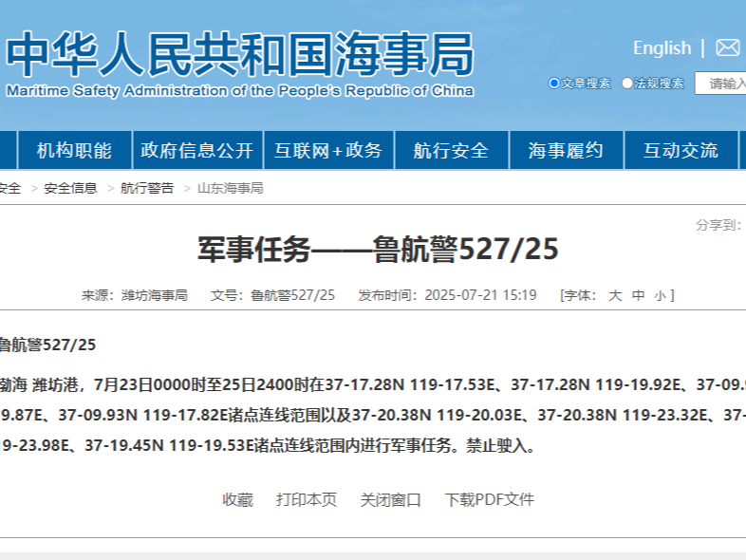This screenshot has width=746, height=560.
Task: Open the 海事履约 navigation menu
Action: (x=566, y=151)
